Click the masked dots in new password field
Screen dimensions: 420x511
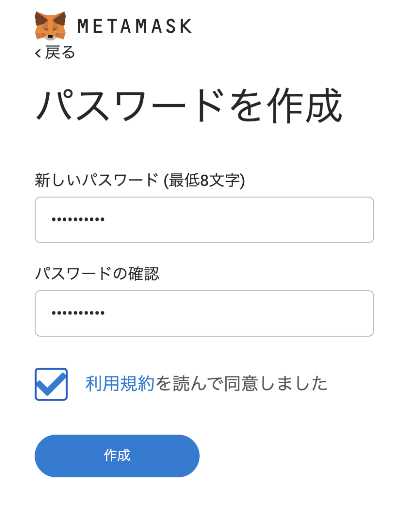point(78,220)
